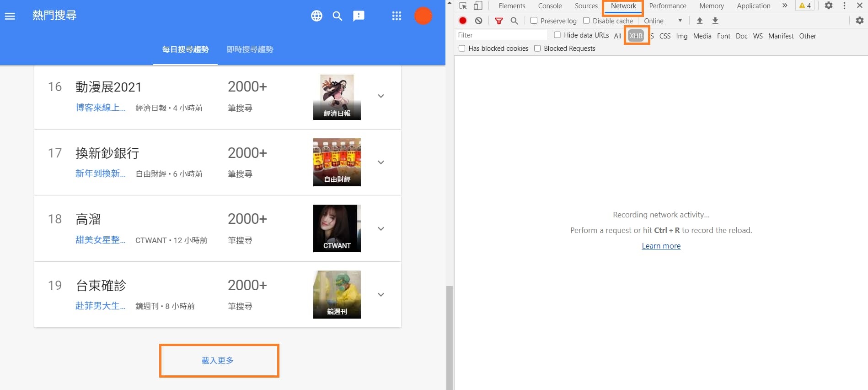Show more DevTools tabs chevron

[x=785, y=5]
